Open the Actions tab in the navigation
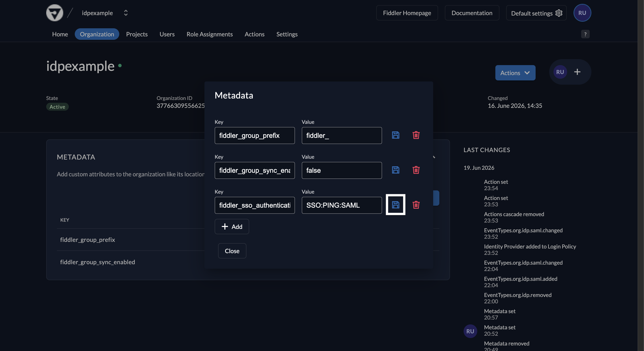Screen dimensions: 644x351 (x=254, y=34)
